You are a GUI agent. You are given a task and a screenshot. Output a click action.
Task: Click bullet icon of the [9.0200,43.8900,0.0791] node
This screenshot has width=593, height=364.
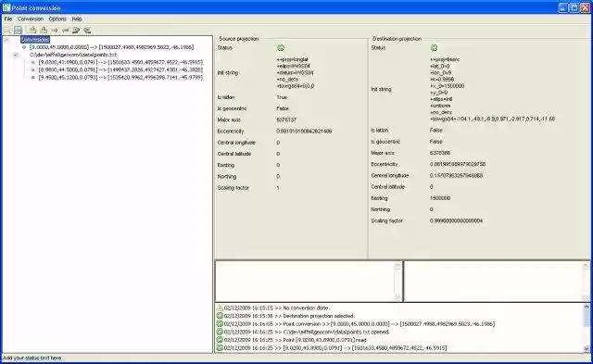coord(33,62)
